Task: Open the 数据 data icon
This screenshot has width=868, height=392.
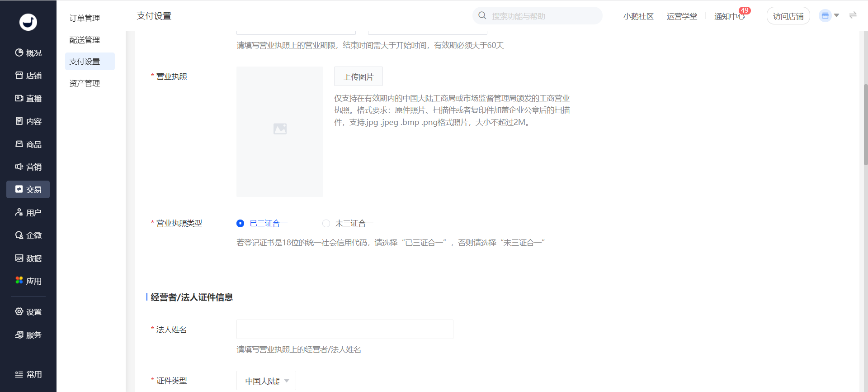Action: (x=19, y=258)
